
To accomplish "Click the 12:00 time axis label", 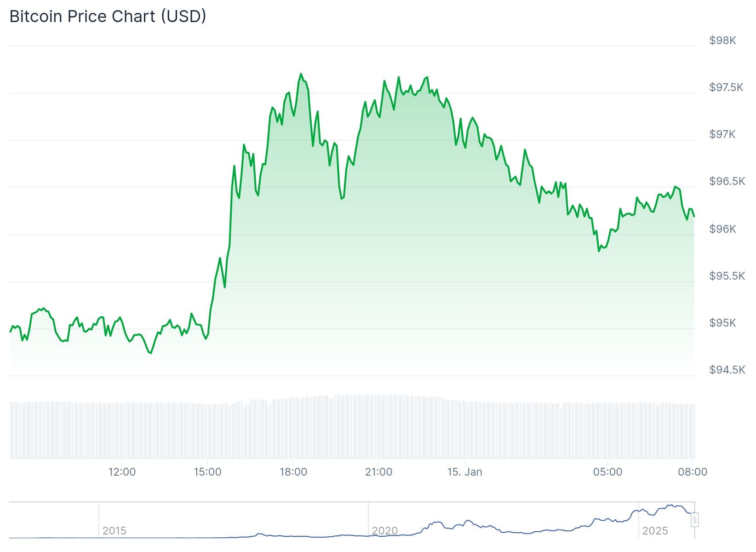I will point(122,472).
